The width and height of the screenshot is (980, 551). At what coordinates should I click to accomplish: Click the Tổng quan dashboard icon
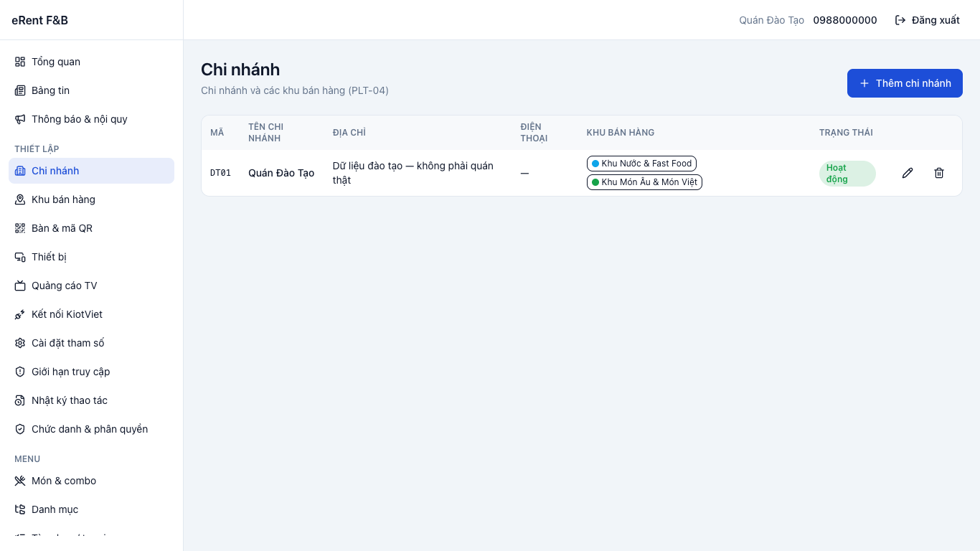tap(20, 62)
